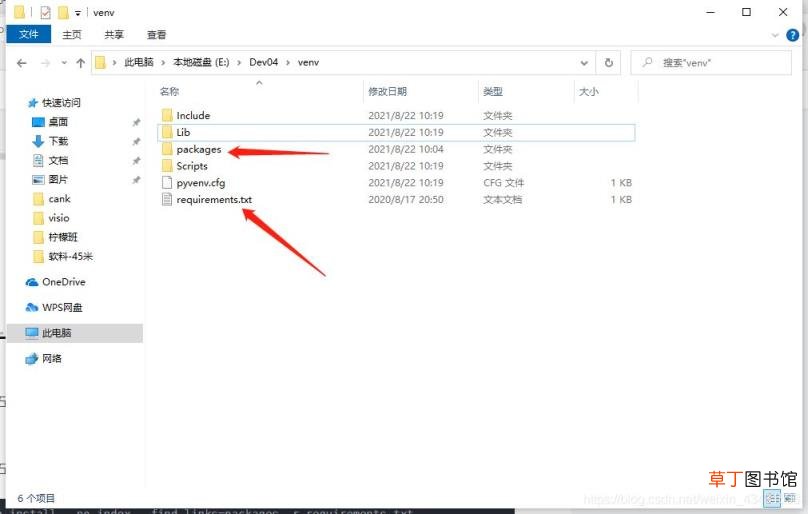Viewport: 808px width, 514px height.
Task: Select 网络 in the navigation pane
Action: coord(52,358)
